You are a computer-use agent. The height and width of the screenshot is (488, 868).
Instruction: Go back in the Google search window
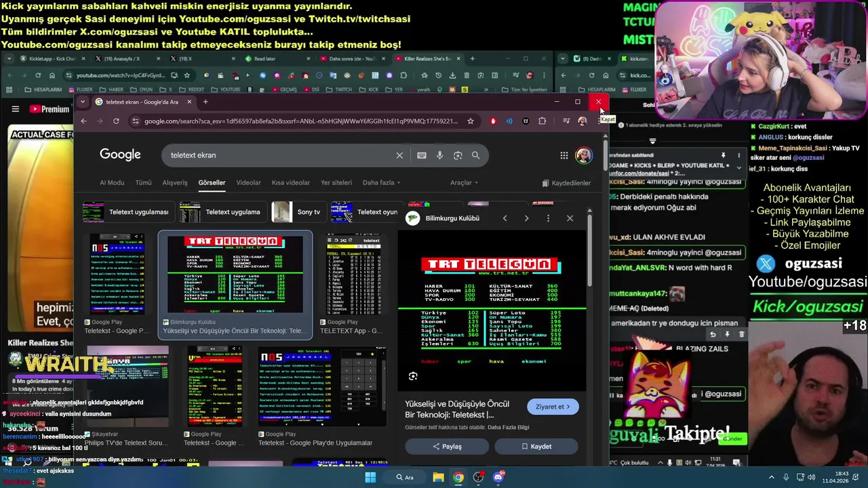(83, 121)
